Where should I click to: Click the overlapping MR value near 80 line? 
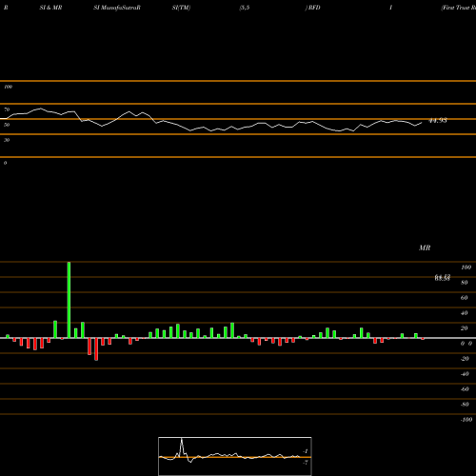443,278
